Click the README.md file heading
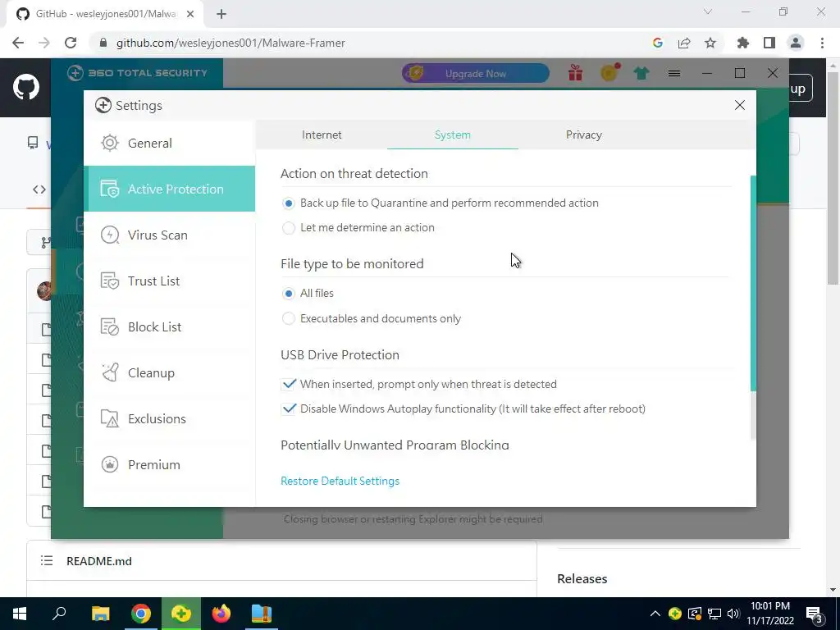The width and height of the screenshot is (840, 630). click(x=99, y=561)
